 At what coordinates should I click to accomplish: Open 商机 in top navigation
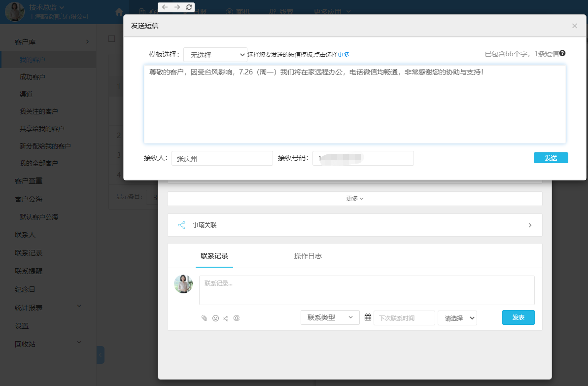point(238,12)
